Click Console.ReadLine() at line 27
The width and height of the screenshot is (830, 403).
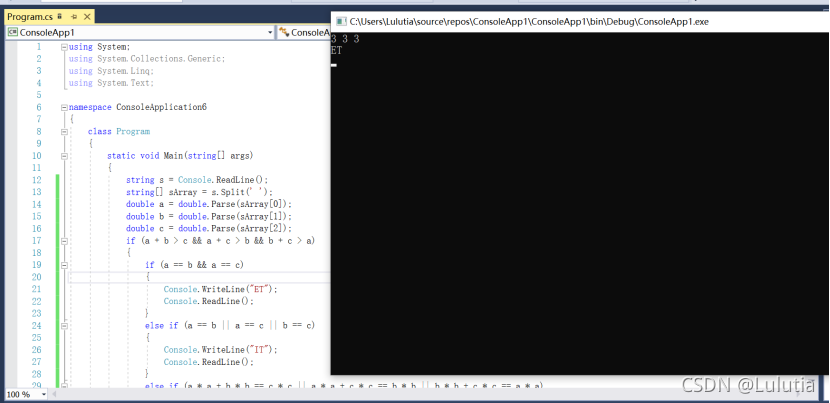click(209, 362)
